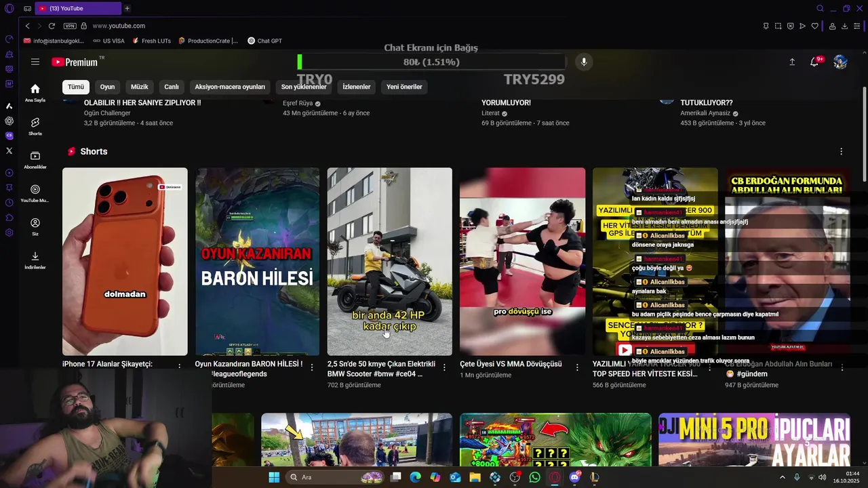The image size is (868, 488).
Task: Open the ProductionCrate bookmark
Action: [x=208, y=41]
